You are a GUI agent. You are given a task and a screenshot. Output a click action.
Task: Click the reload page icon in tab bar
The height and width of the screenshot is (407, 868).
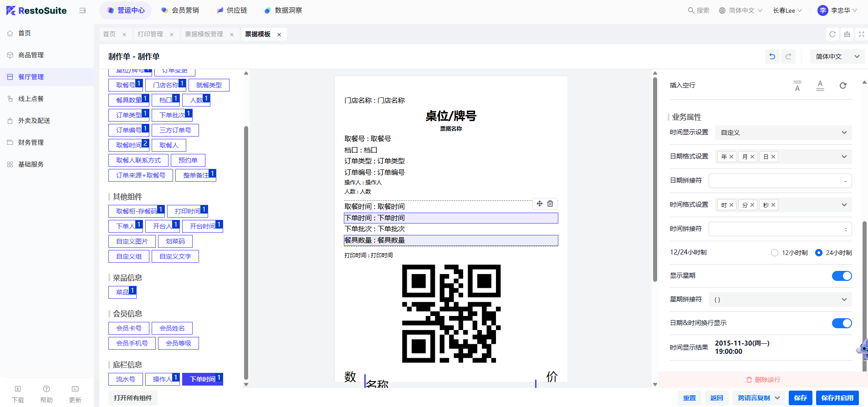tap(832, 34)
